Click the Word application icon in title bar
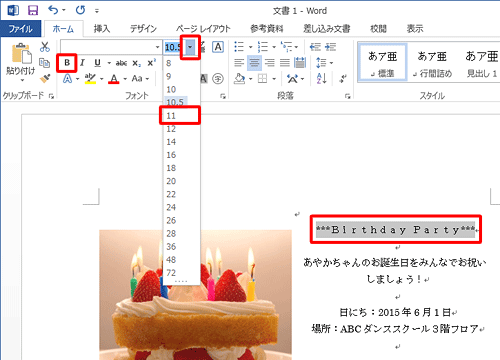Image resolution: width=500 pixels, height=360 pixels. tap(13, 10)
